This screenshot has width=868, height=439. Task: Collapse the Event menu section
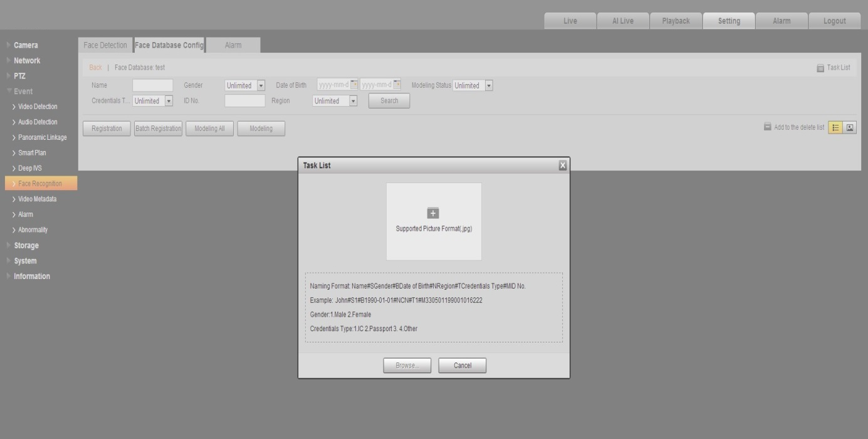point(23,92)
